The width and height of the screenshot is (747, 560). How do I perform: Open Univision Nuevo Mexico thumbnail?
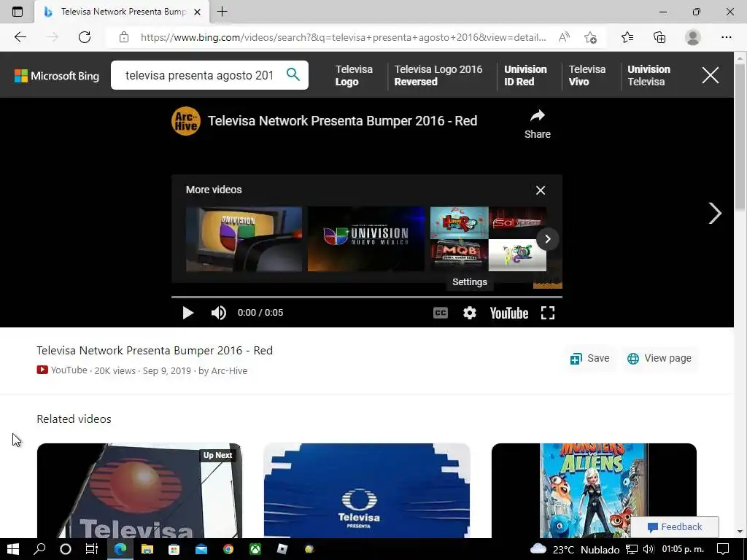coord(366,239)
